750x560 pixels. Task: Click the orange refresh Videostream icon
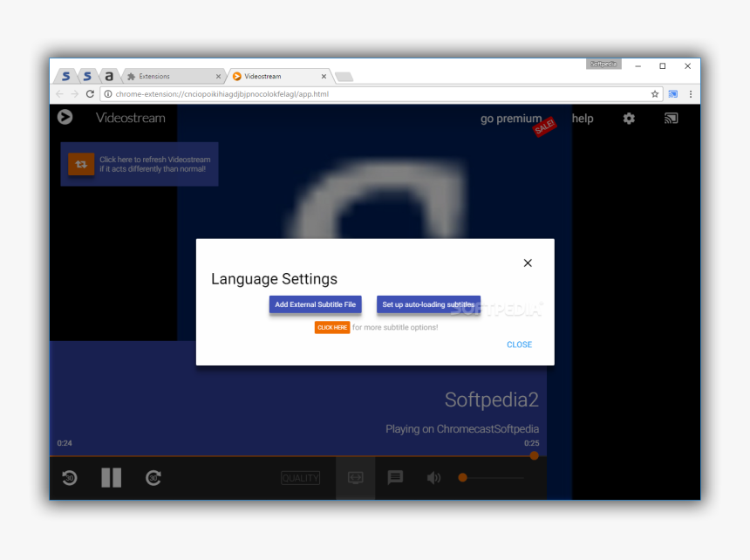tap(81, 164)
